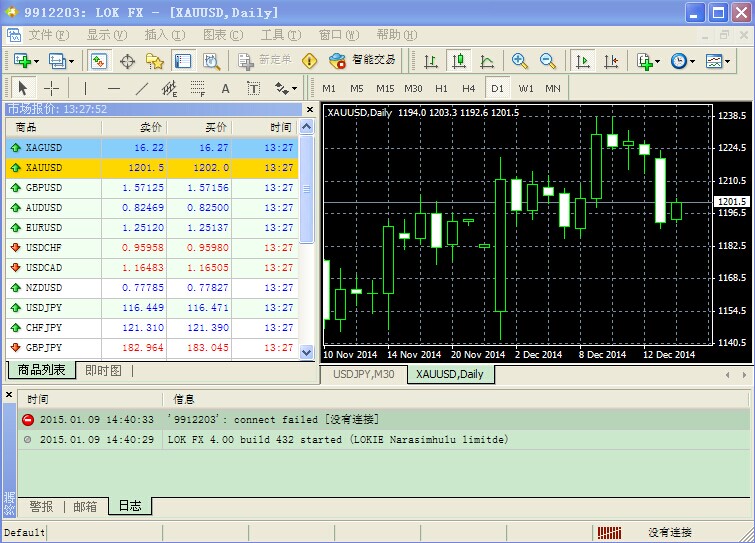The height and width of the screenshot is (543, 755).
Task: Open Strategy Tester magnifier icon
Action: [211, 61]
